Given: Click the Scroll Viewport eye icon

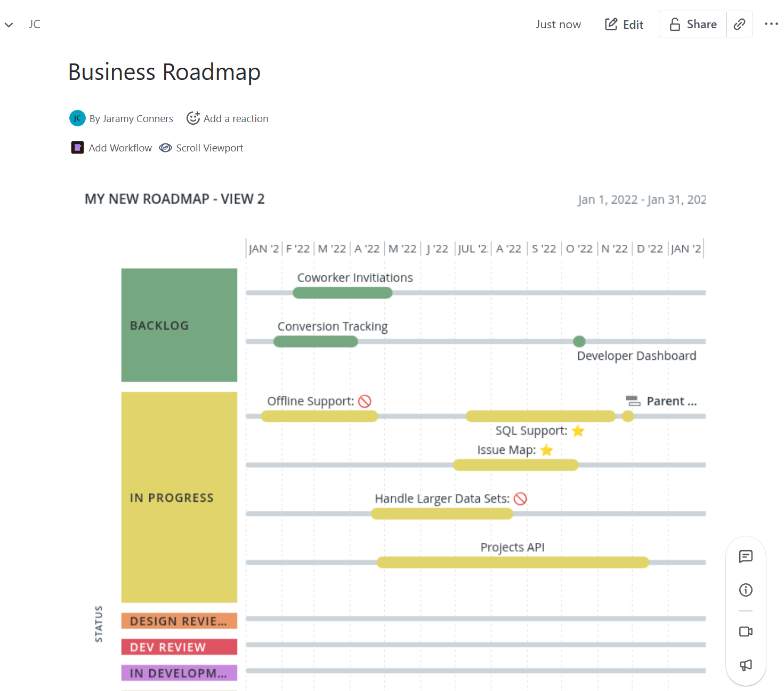Looking at the screenshot, I should 165,148.
